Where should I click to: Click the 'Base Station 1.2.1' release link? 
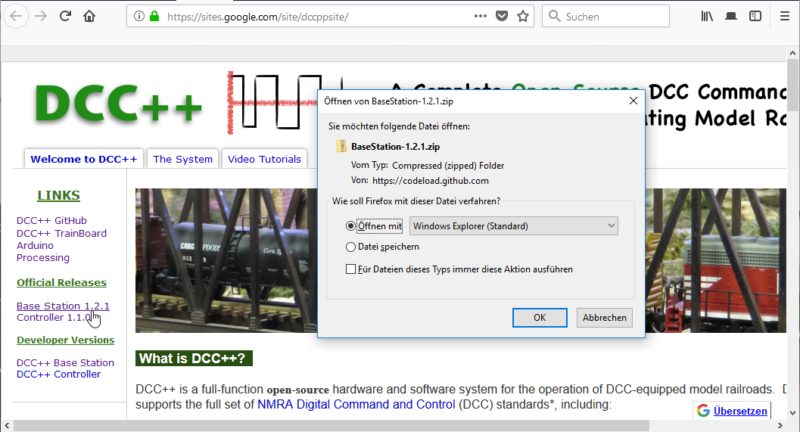[x=63, y=306]
